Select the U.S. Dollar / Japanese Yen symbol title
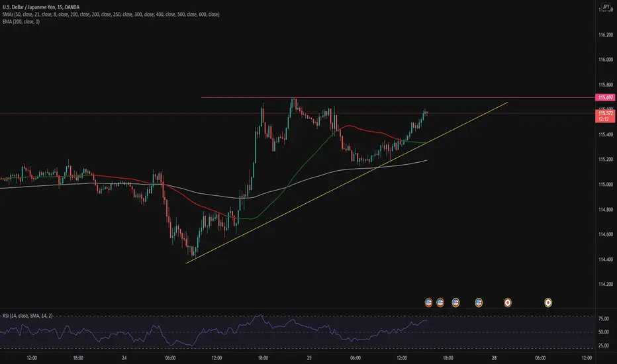This screenshot has width=617, height=364. [40, 7]
